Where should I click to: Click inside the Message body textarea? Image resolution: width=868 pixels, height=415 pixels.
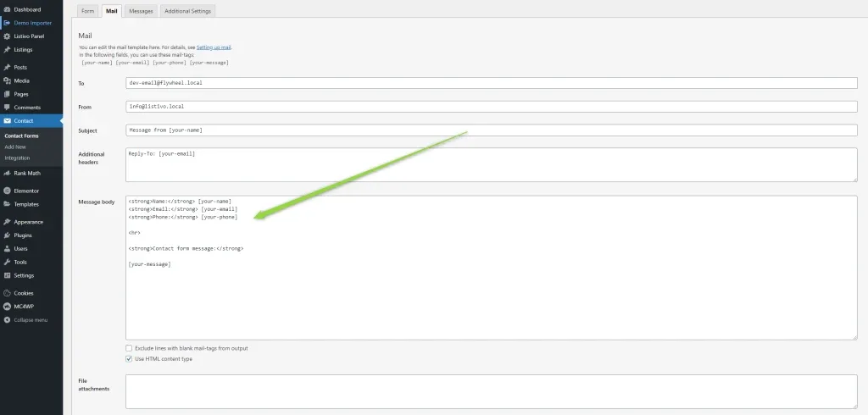(492, 268)
